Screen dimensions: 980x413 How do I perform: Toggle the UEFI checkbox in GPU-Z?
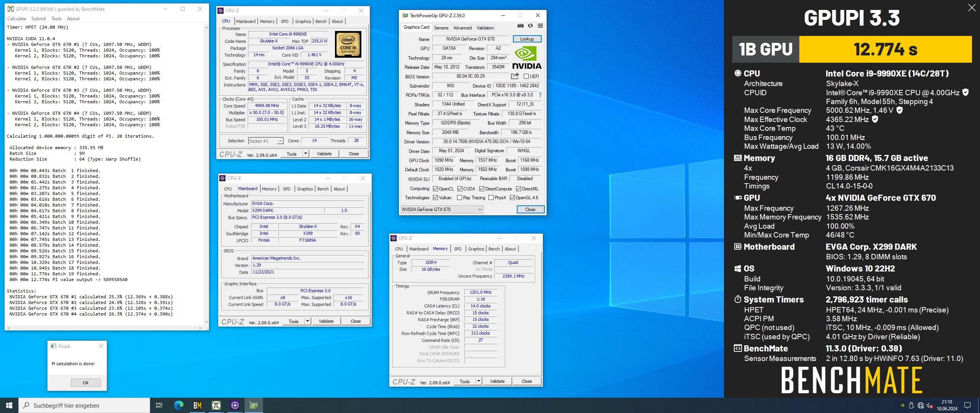click(x=526, y=76)
